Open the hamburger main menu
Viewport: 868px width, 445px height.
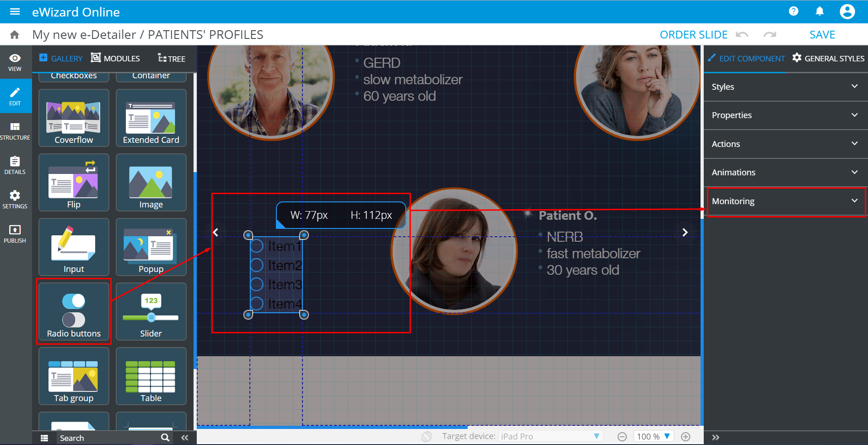click(x=15, y=11)
